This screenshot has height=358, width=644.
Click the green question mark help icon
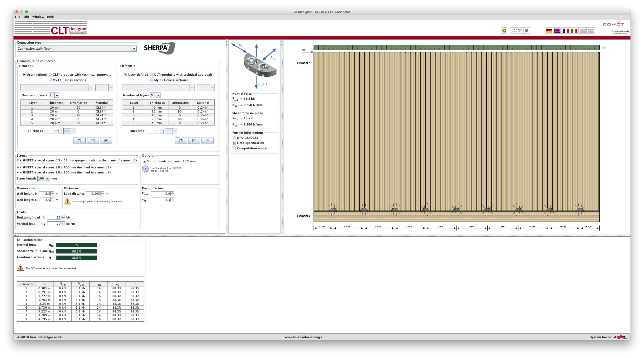527,31
